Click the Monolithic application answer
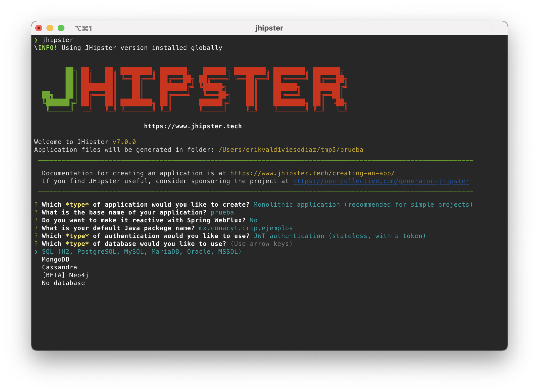The height and width of the screenshot is (392, 539). pos(363,205)
